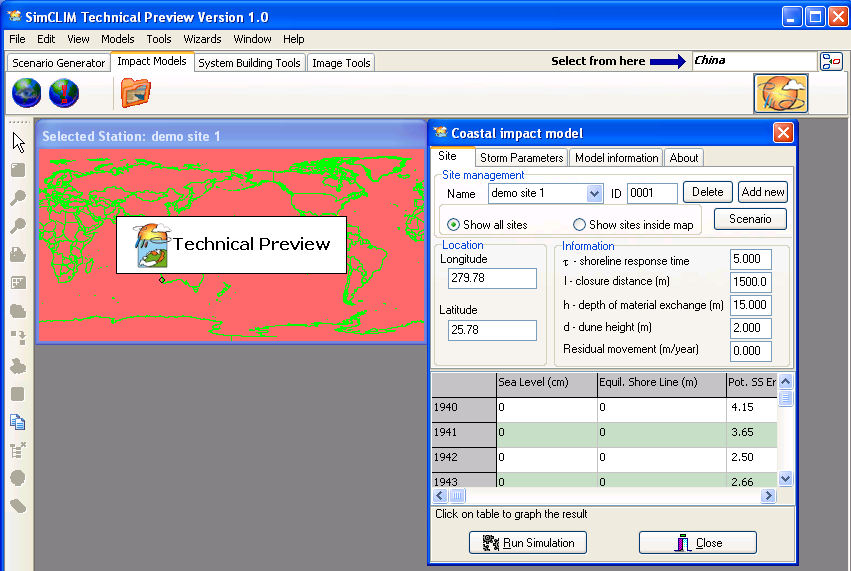Click the logo in Technical Preview splash box

151,245
